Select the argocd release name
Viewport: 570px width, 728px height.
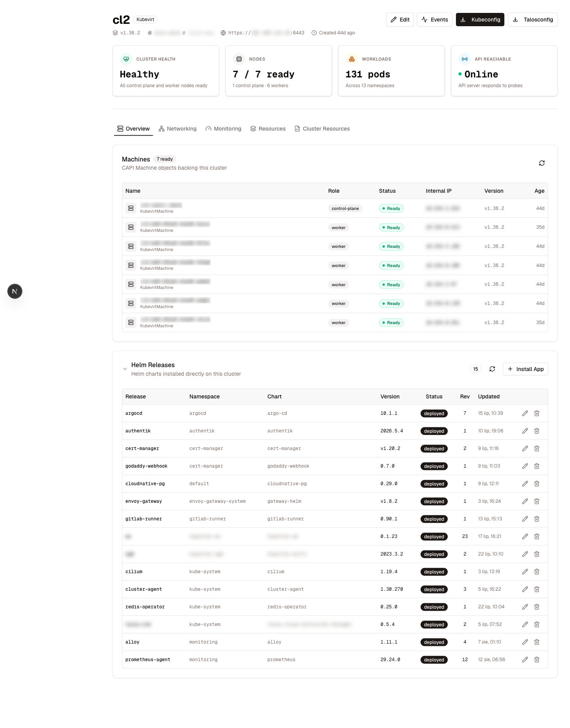[x=134, y=413]
